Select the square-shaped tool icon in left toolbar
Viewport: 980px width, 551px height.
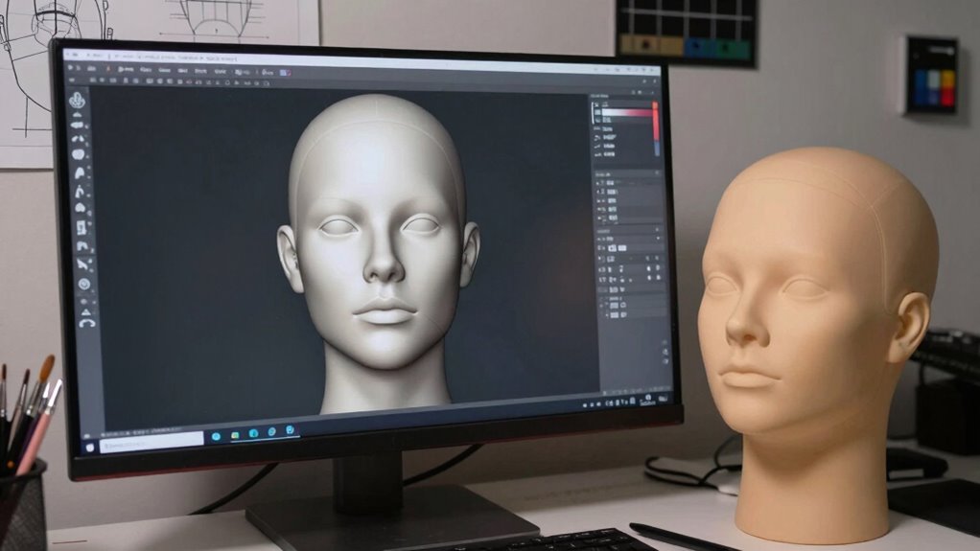point(82,227)
